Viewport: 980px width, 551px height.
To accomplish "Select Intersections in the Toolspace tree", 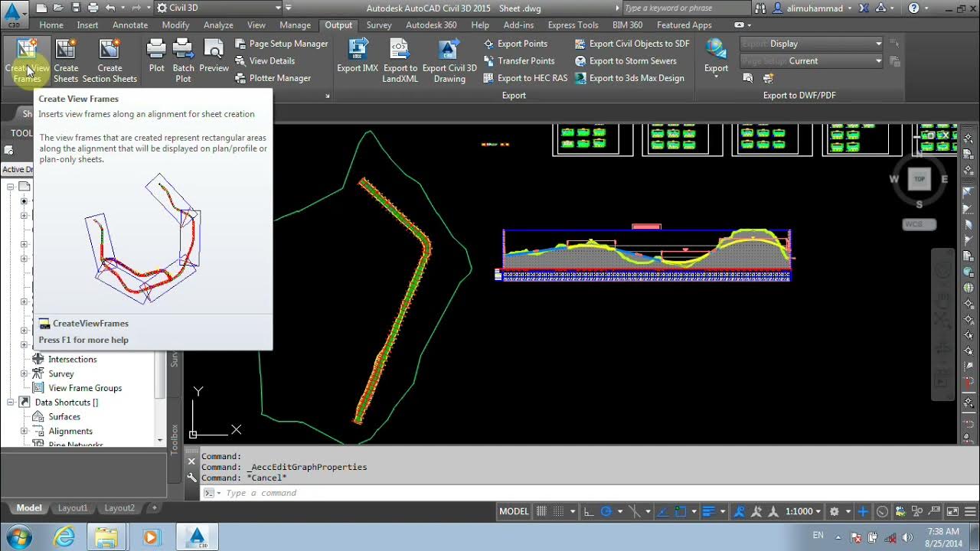I will (73, 359).
